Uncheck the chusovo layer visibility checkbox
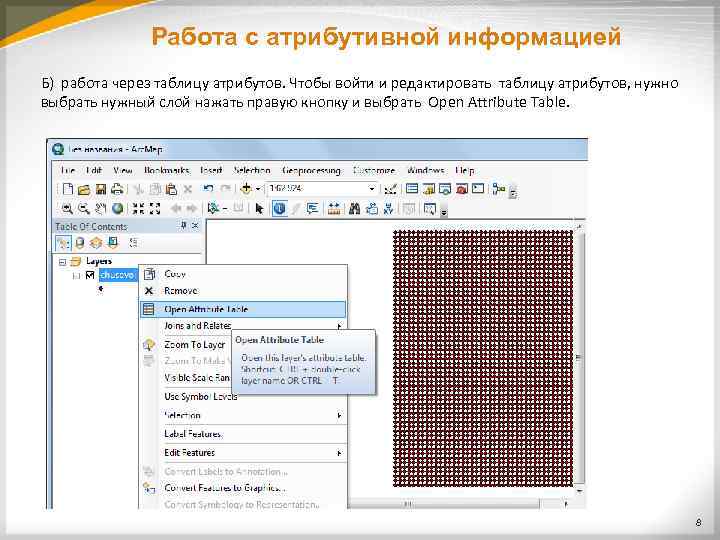720x540 pixels. tap(90, 275)
